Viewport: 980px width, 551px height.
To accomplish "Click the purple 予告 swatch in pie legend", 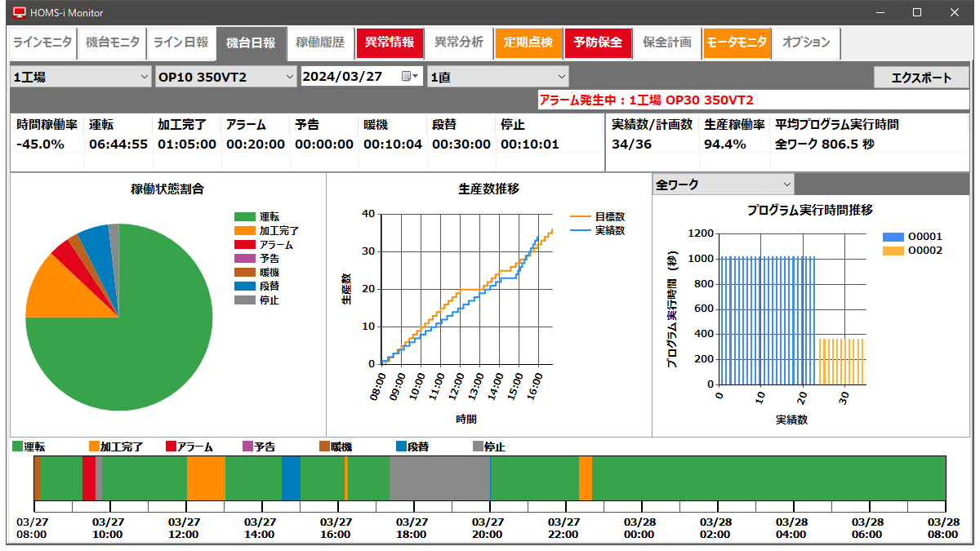I will (244, 259).
